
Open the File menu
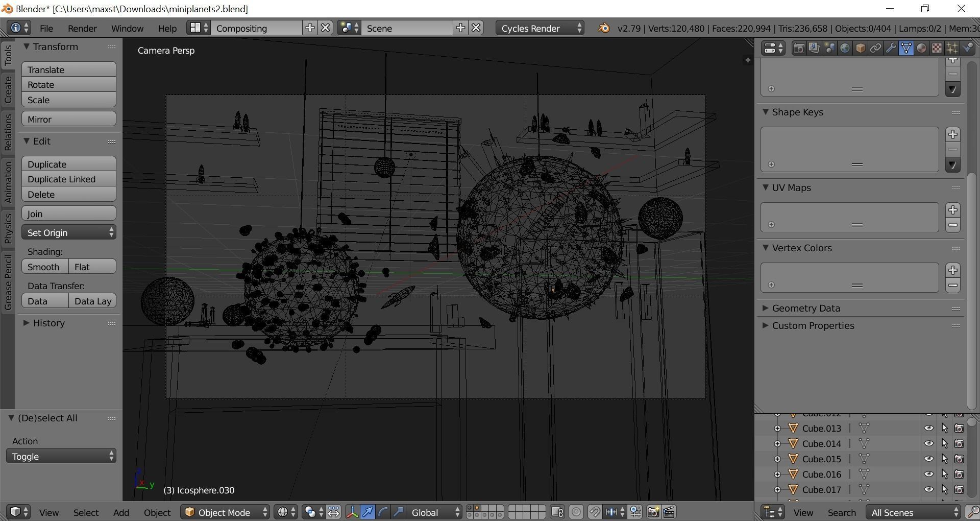(46, 28)
